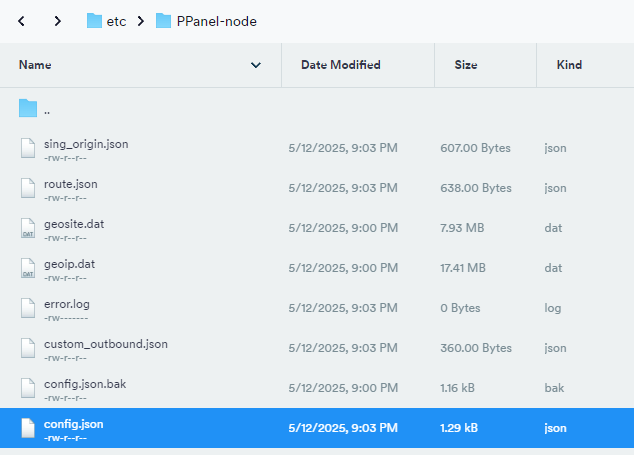
Task: Select the config.json.bak backup file
Action: [85, 384]
